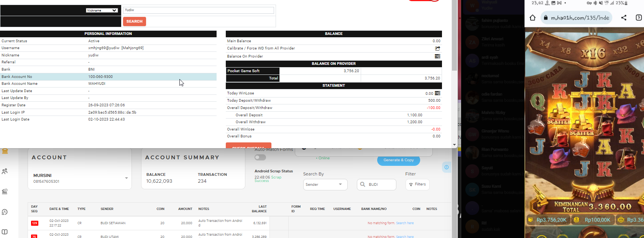Screen dimensions: 644x238
Task: Open the users group icon in left sidebar
Action: (x=5, y=172)
